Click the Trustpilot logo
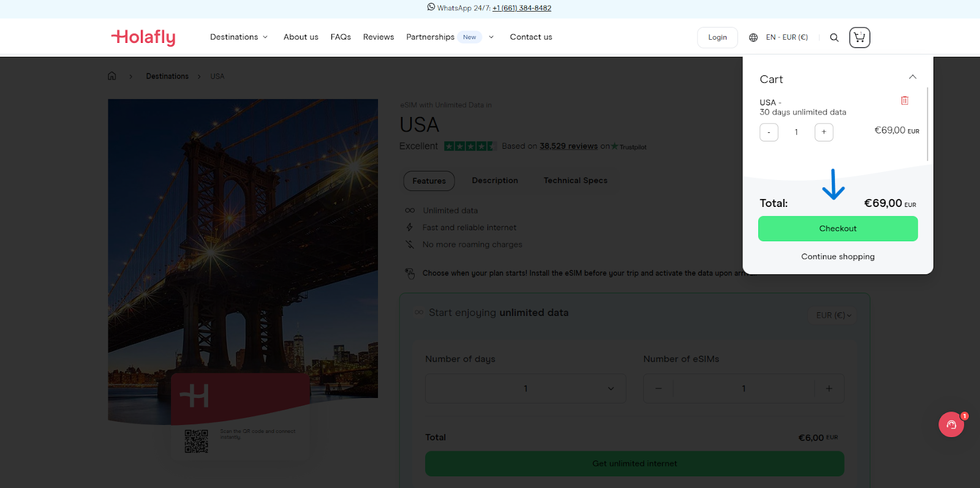Viewport: 980px width, 488px height. 629,146
